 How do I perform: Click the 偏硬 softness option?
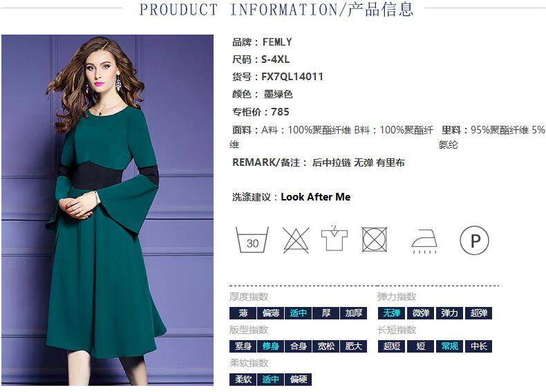(x=298, y=379)
